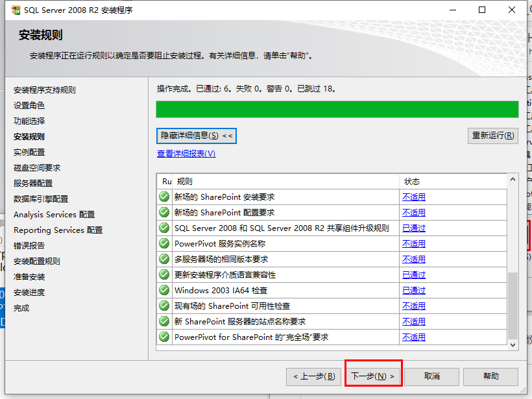Select 完成 step in sidebar

tap(21, 308)
